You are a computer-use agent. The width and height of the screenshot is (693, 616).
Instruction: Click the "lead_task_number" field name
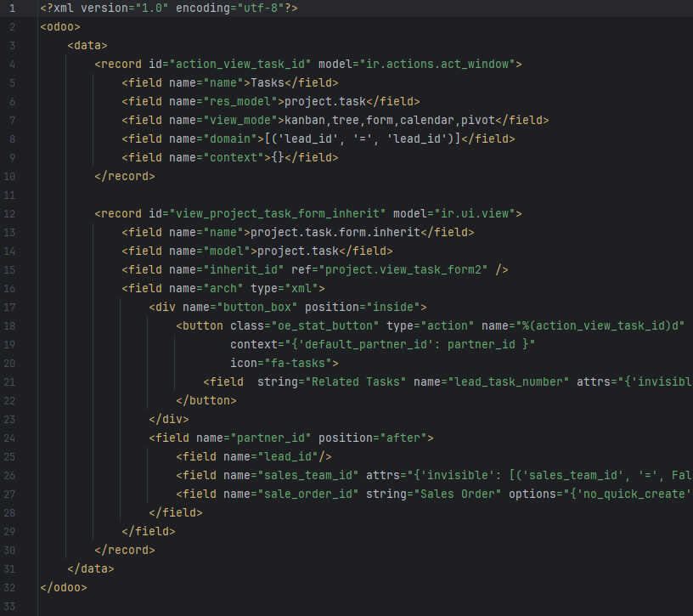point(509,382)
